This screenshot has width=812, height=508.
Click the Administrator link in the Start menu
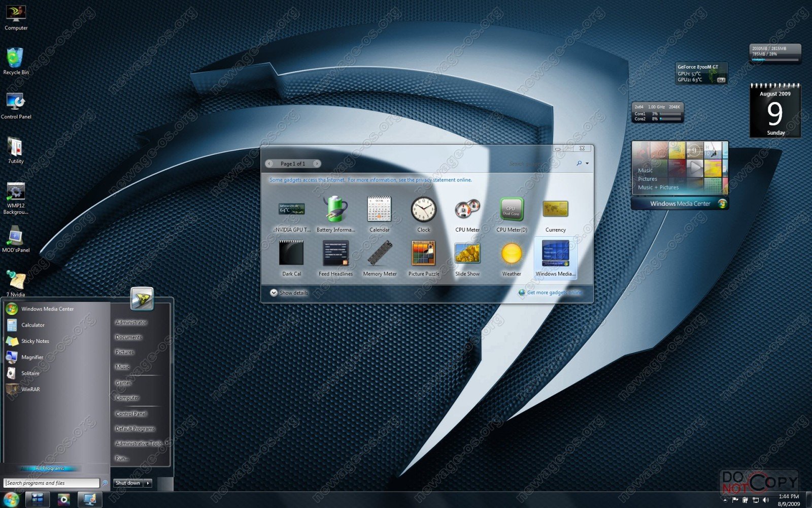coord(131,323)
